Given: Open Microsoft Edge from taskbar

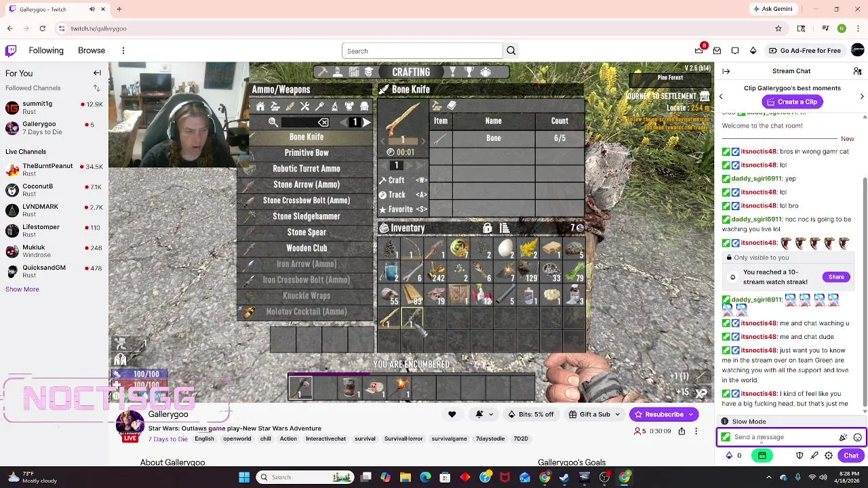Looking at the screenshot, I should pyautogui.click(x=425, y=477).
